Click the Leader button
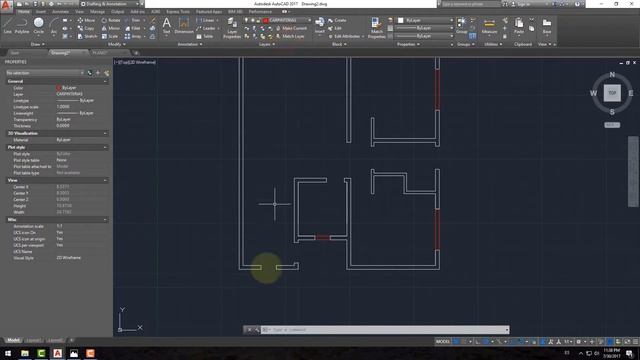 [x=207, y=28]
